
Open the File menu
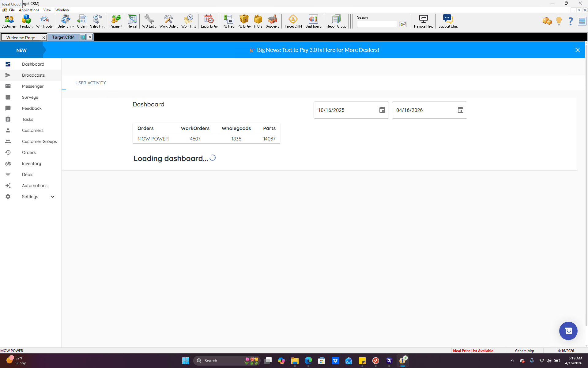[x=12, y=10]
